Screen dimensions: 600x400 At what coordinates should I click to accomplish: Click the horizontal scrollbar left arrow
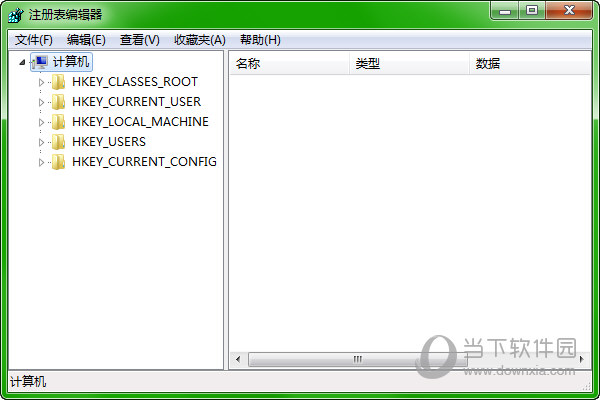tap(238, 359)
